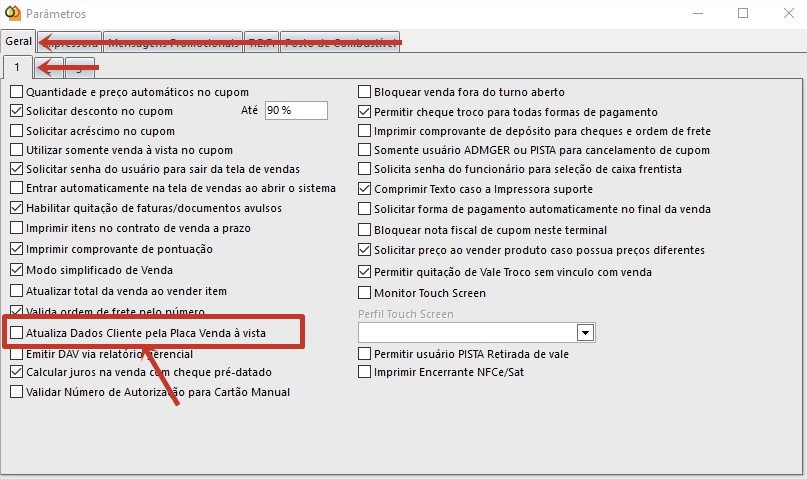Close the Parâmetros window
The image size is (807, 479).
[x=788, y=13]
